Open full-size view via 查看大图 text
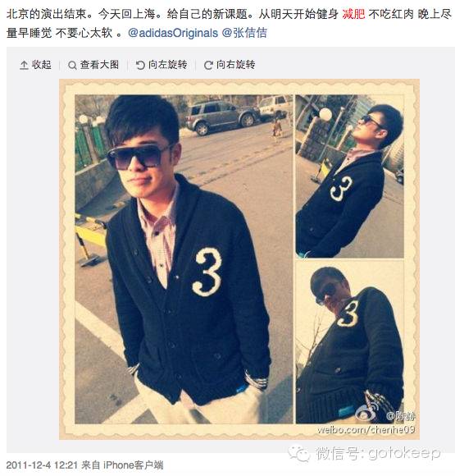 tap(99, 65)
